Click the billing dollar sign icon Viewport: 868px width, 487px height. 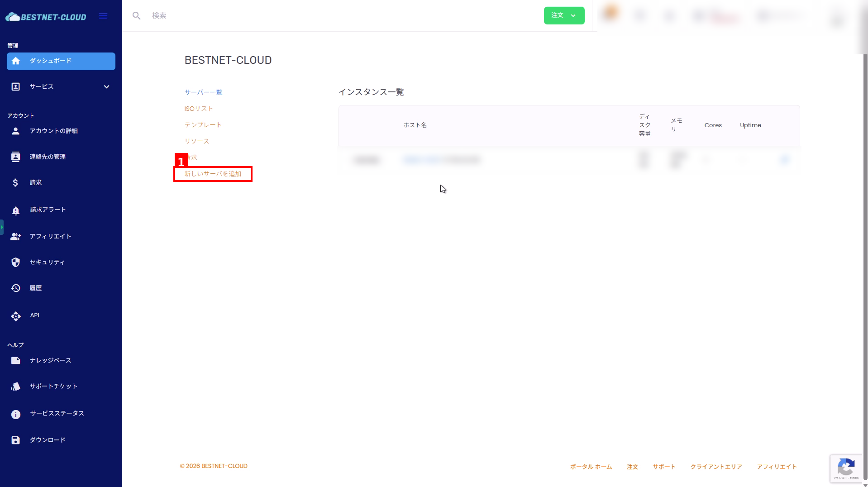[x=15, y=182]
